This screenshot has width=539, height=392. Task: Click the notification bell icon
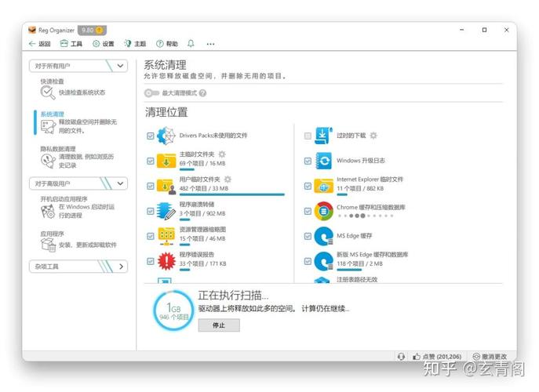pyautogui.click(x=191, y=44)
